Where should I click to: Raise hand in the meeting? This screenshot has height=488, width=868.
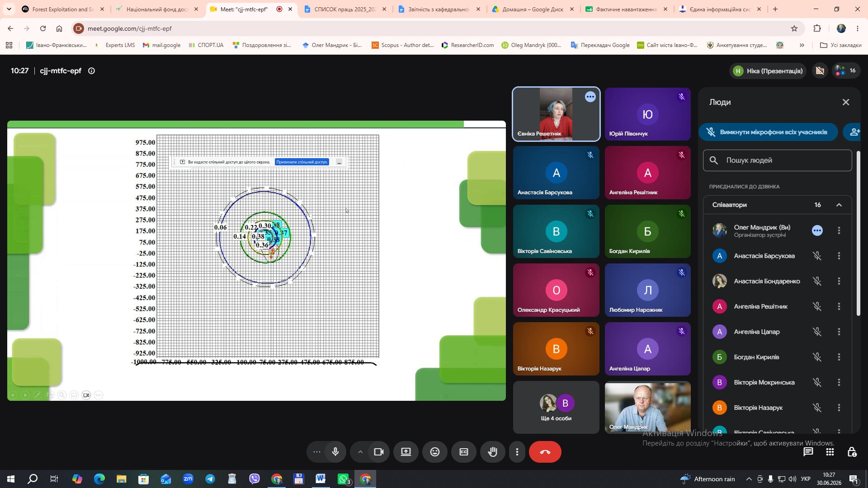pos(493,452)
